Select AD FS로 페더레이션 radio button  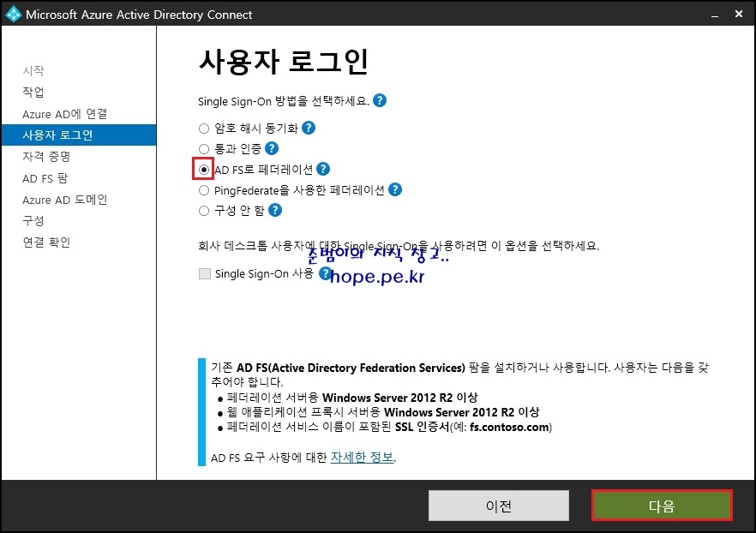coord(204,170)
